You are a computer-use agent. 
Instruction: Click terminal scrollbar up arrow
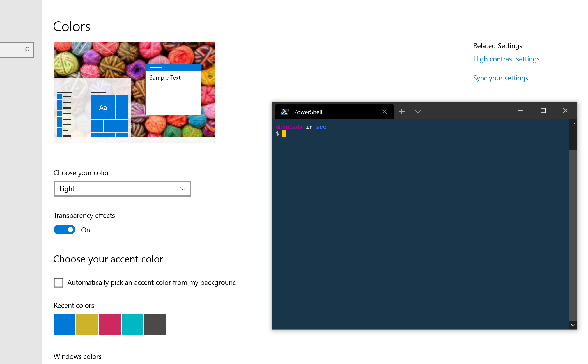tap(573, 123)
